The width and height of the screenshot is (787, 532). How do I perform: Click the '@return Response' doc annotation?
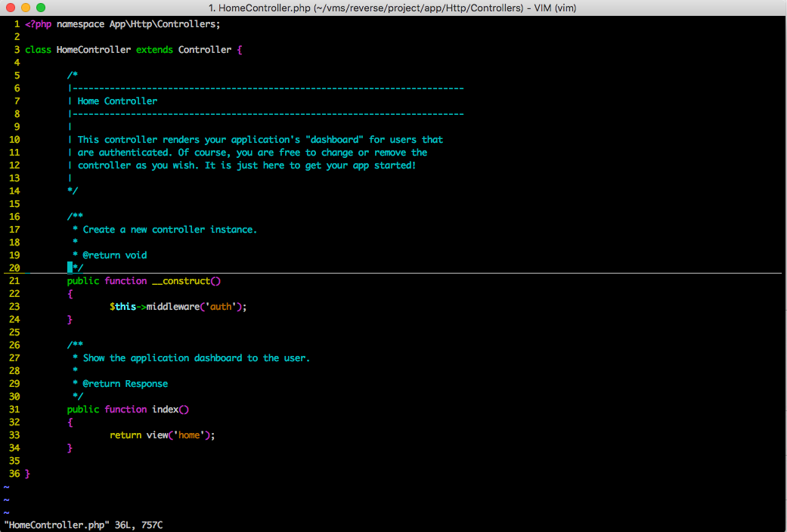coord(125,384)
